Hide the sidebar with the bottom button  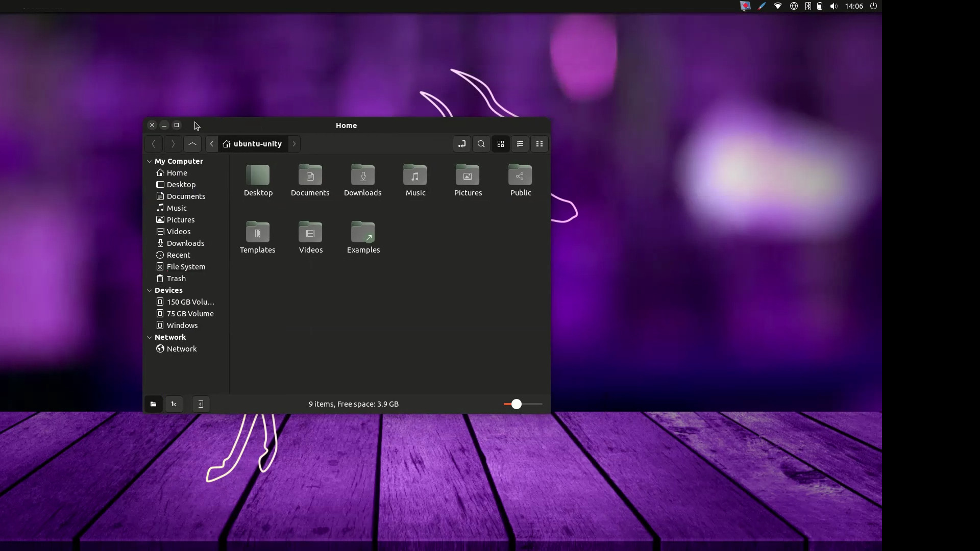(201, 404)
